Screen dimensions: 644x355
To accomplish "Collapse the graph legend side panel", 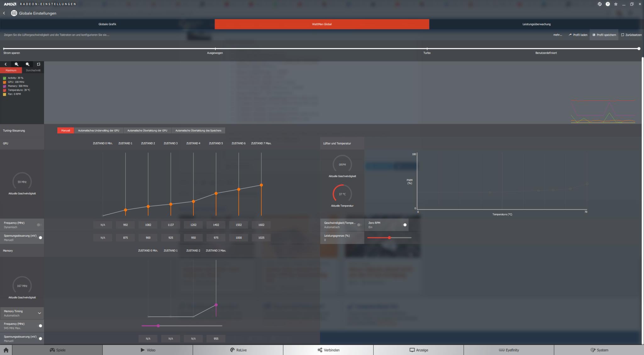I will click(5, 64).
